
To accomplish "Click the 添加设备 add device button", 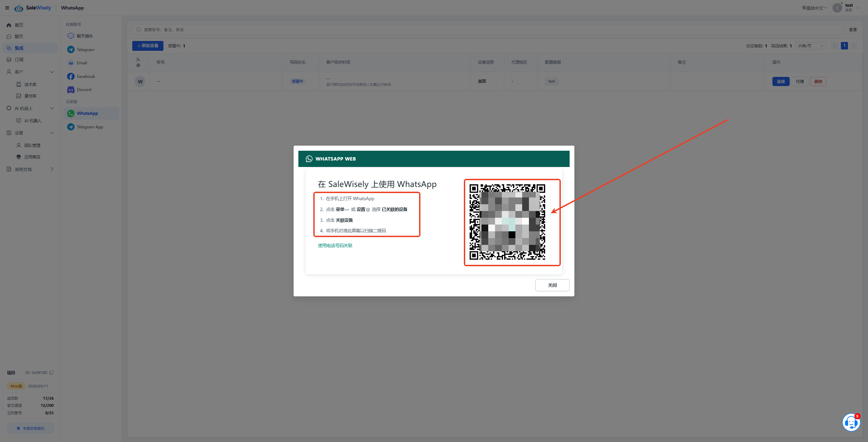I will (x=148, y=46).
